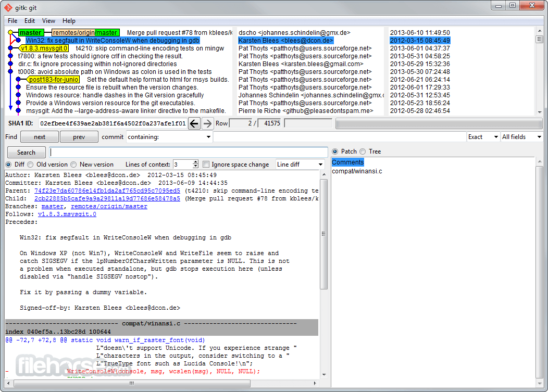Select commit 'Provide a Windows version resource'
The height and width of the screenshot is (392, 548).
pos(110,103)
